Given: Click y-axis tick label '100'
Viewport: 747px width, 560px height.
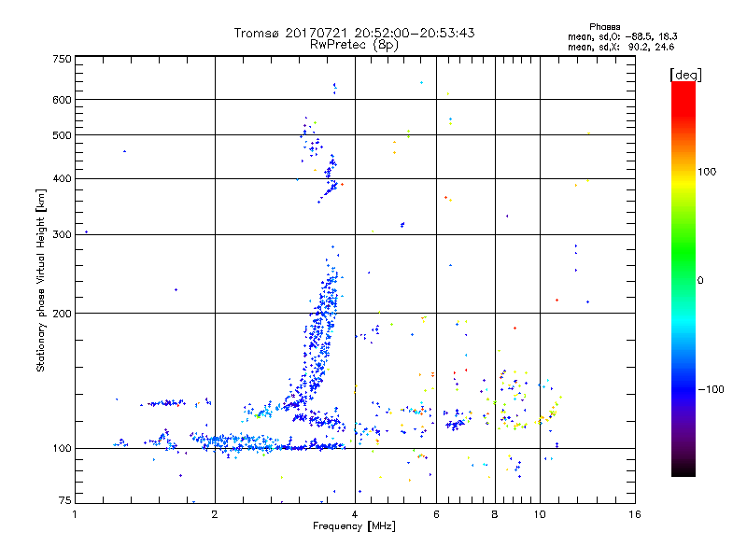Looking at the screenshot, I should (x=62, y=449).
